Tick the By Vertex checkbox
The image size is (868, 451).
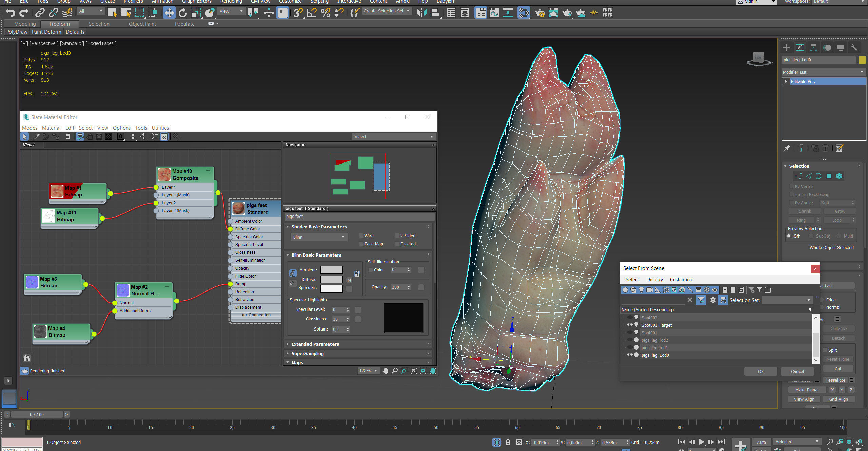(x=792, y=186)
